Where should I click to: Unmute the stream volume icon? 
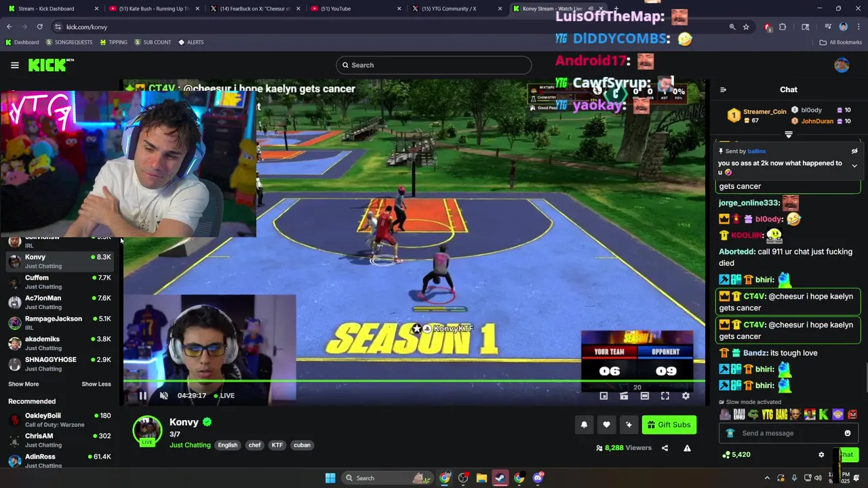[x=163, y=396]
